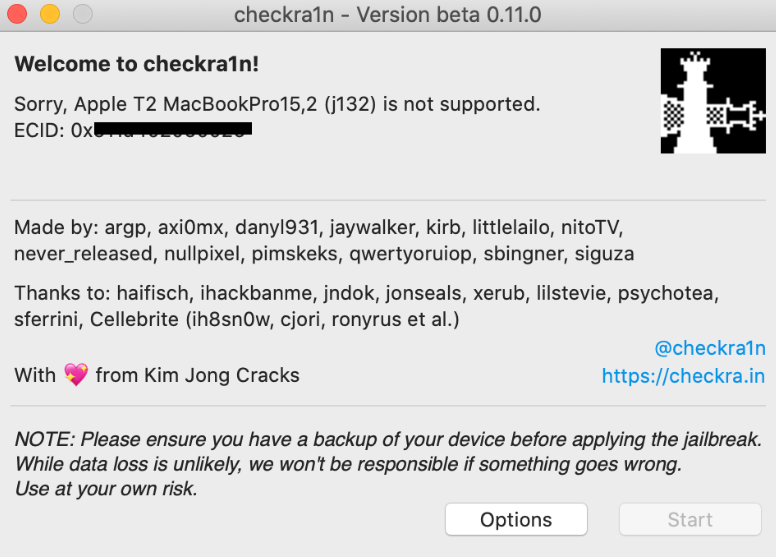This screenshot has width=776, height=557.
Task: Click the disabled Start button
Action: coord(690,519)
